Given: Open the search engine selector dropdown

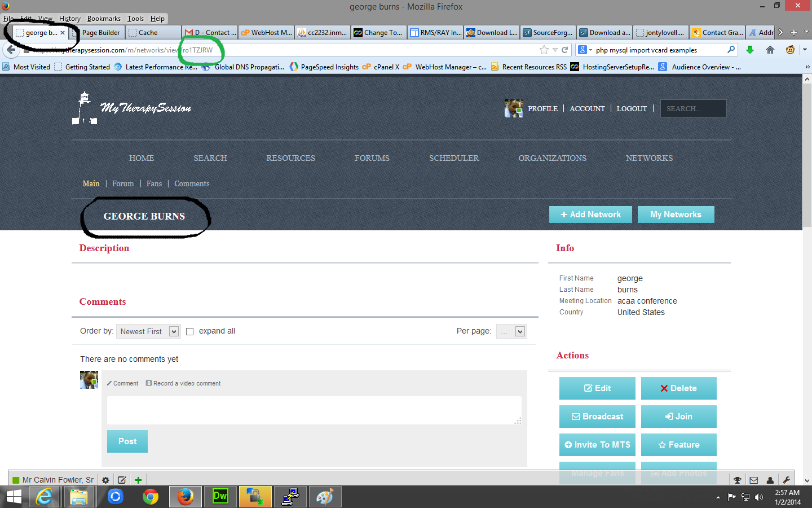Looking at the screenshot, I should pos(585,50).
